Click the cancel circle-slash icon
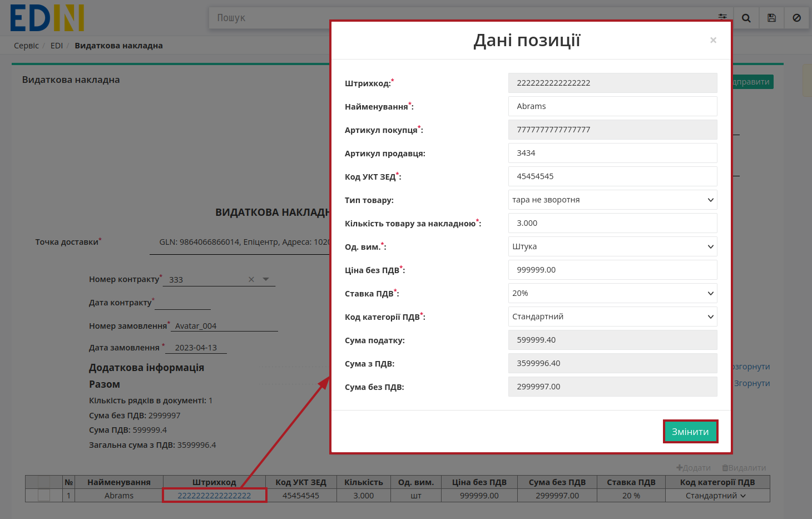This screenshot has height=519, width=812. (x=796, y=18)
